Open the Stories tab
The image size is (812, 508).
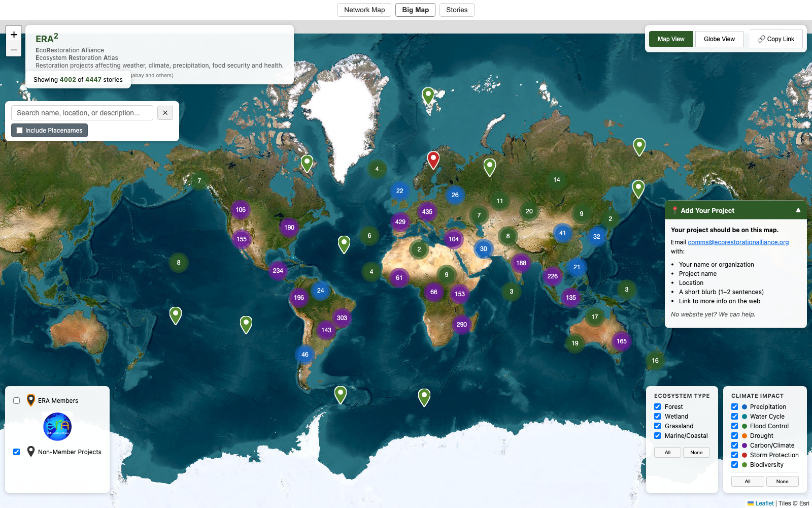tap(457, 10)
